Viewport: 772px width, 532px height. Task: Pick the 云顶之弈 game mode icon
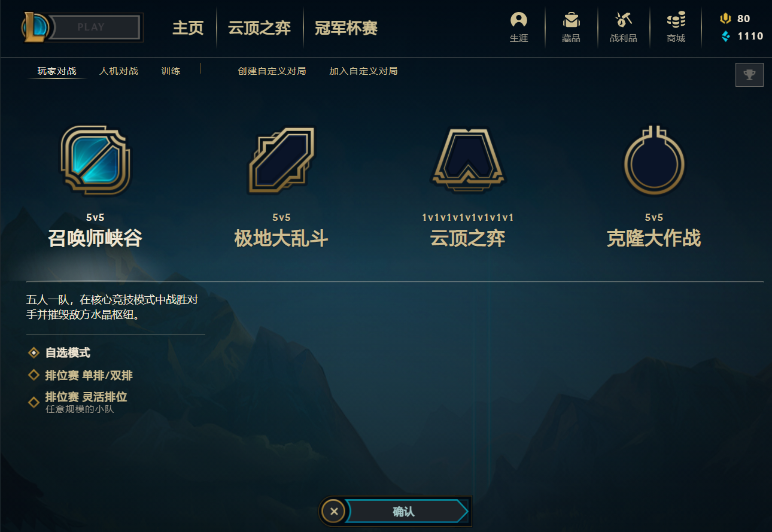tap(468, 160)
